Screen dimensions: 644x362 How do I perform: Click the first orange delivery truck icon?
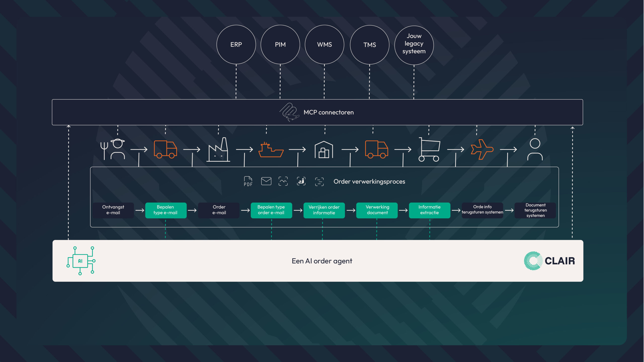pyautogui.click(x=165, y=149)
